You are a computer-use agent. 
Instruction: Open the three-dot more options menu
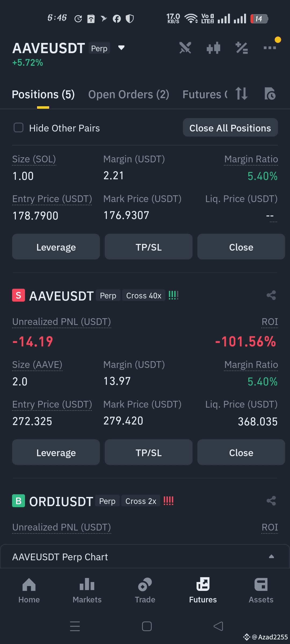pyautogui.click(x=270, y=48)
